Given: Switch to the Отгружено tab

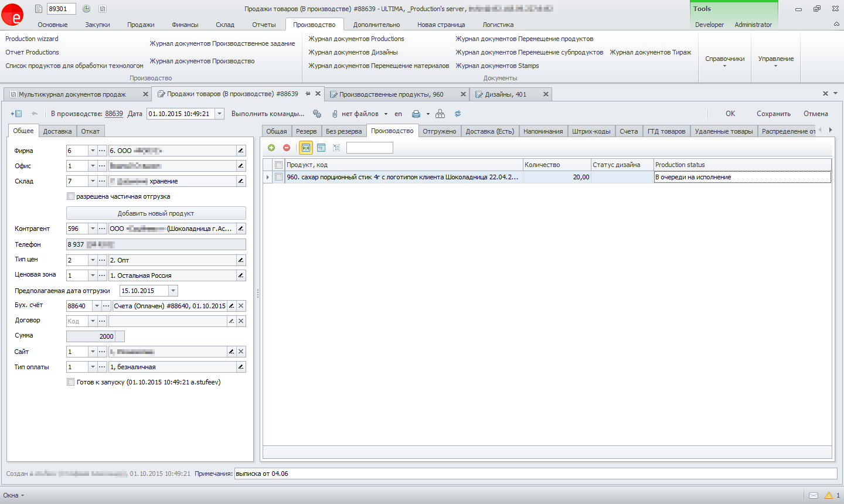Looking at the screenshot, I should tap(440, 131).
